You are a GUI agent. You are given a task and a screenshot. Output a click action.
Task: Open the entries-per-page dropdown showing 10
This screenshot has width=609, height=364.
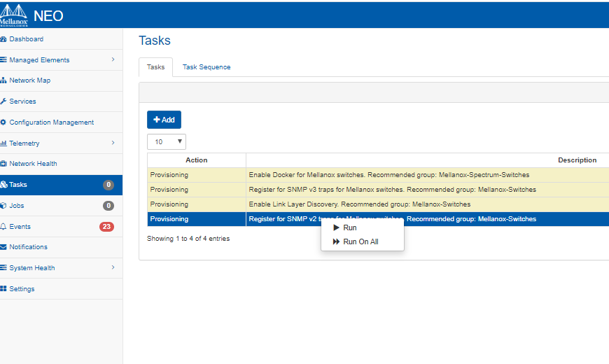coord(167,142)
